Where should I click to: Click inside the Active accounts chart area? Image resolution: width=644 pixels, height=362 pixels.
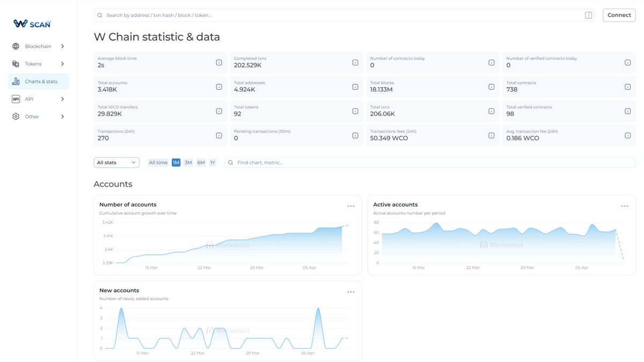tap(503, 241)
